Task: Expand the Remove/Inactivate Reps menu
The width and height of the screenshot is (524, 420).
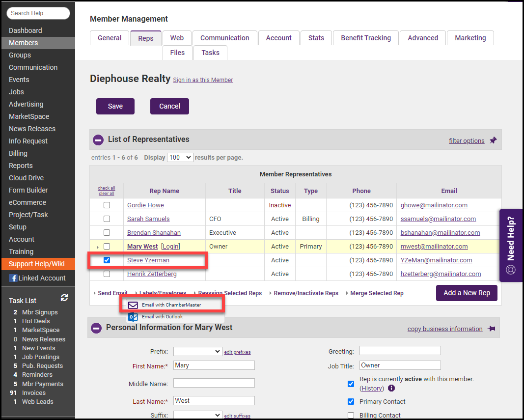Action: point(305,293)
